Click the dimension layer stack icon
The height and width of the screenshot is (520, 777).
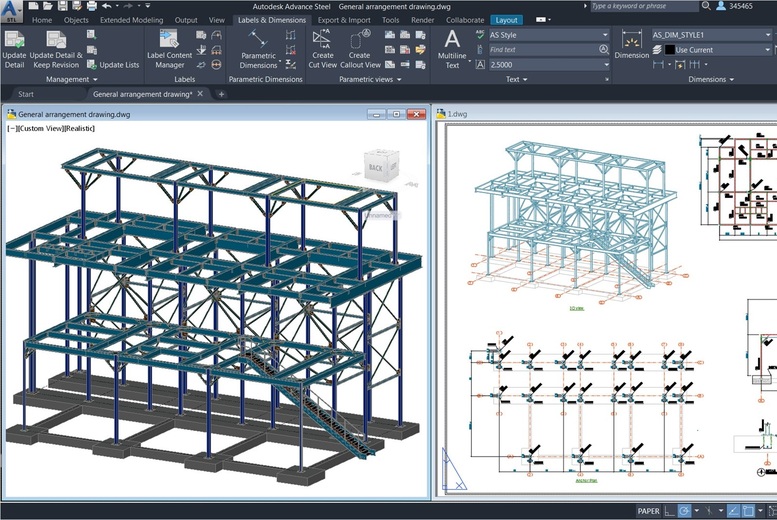[657, 50]
